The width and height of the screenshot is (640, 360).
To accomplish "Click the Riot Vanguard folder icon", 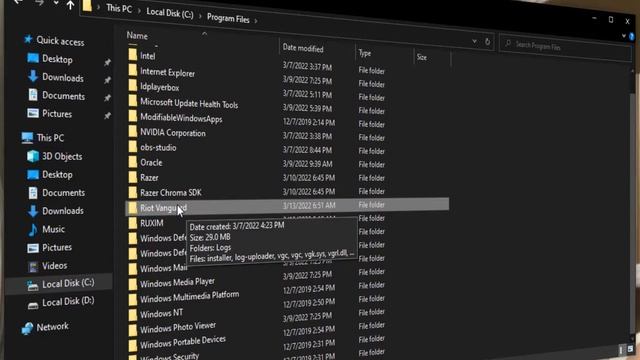I will pyautogui.click(x=133, y=208).
